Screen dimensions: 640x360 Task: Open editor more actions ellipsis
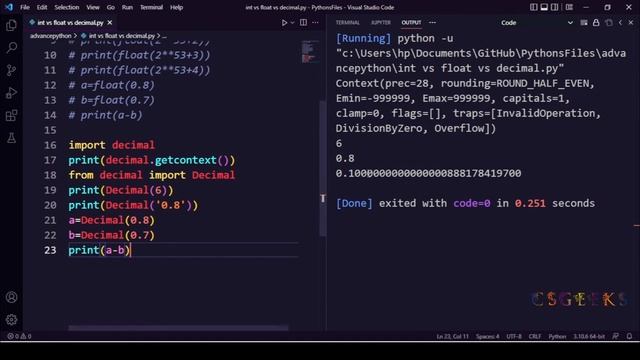pos(315,22)
